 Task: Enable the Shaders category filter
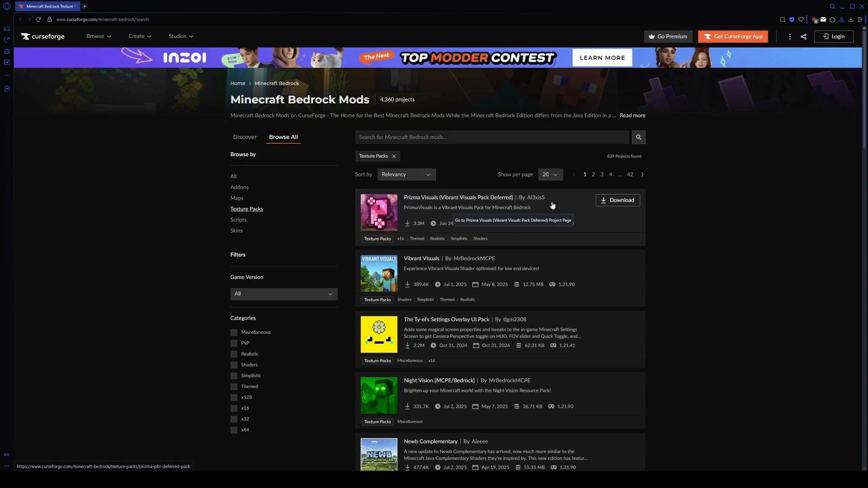234,365
